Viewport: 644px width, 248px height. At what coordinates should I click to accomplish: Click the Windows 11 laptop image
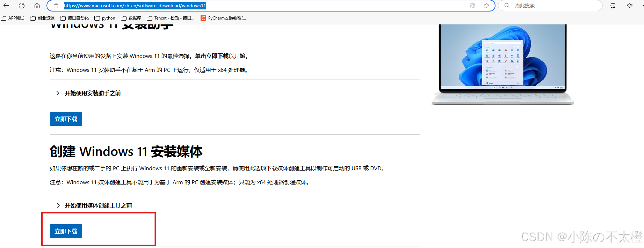pos(503,65)
